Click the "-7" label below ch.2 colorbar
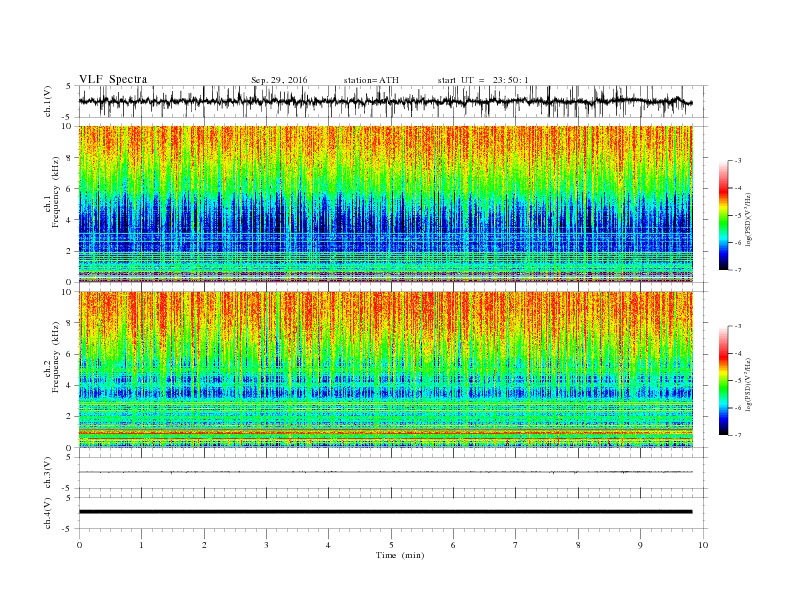Viewport: 792px width, 612px height. pyautogui.click(x=737, y=435)
